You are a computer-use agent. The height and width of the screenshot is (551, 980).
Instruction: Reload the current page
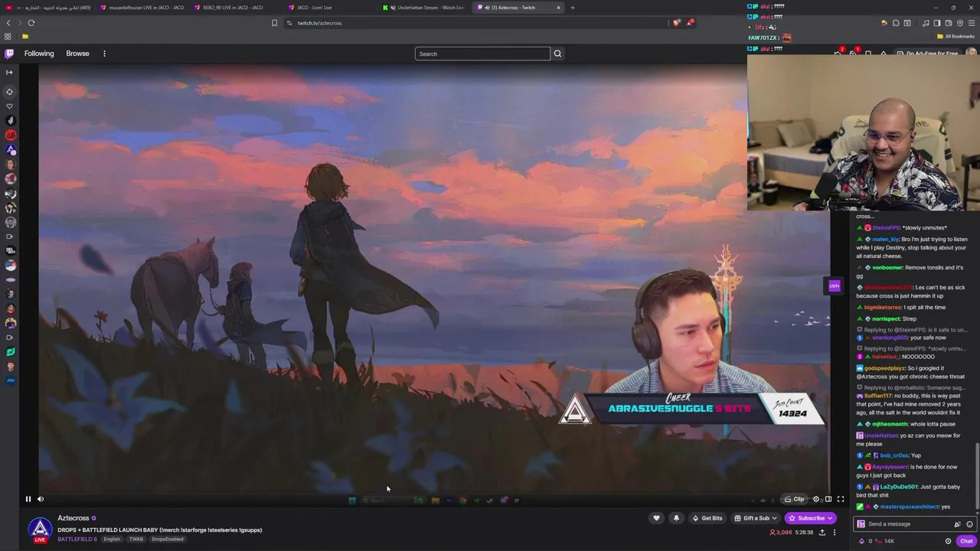tap(31, 23)
